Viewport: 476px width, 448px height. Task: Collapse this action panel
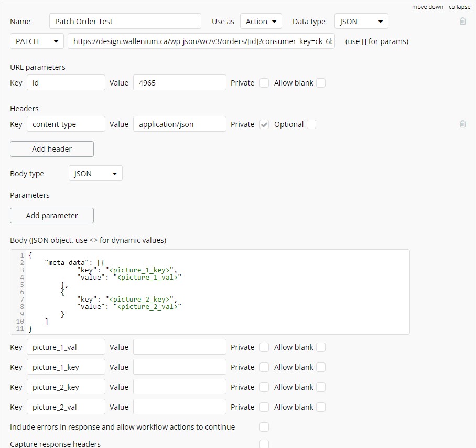(x=460, y=7)
